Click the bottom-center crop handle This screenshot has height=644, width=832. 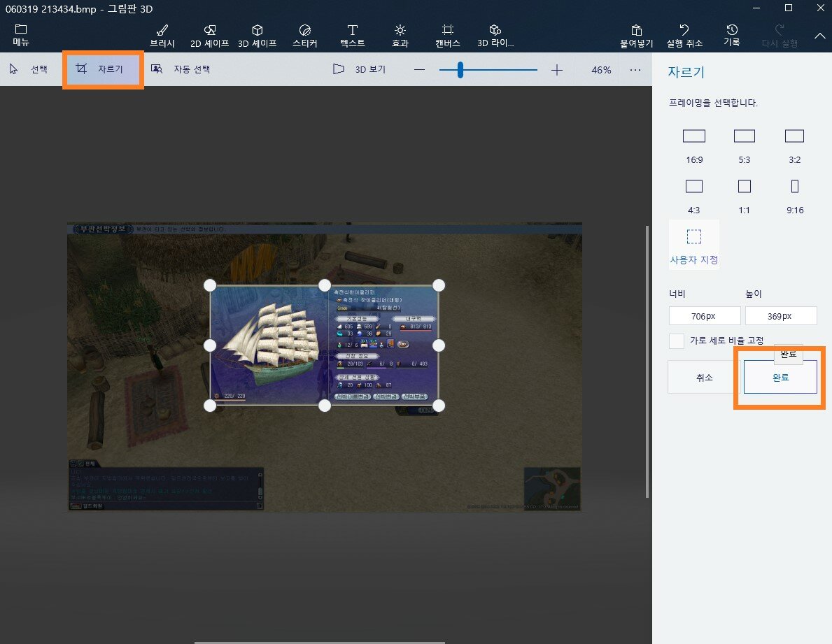point(324,406)
